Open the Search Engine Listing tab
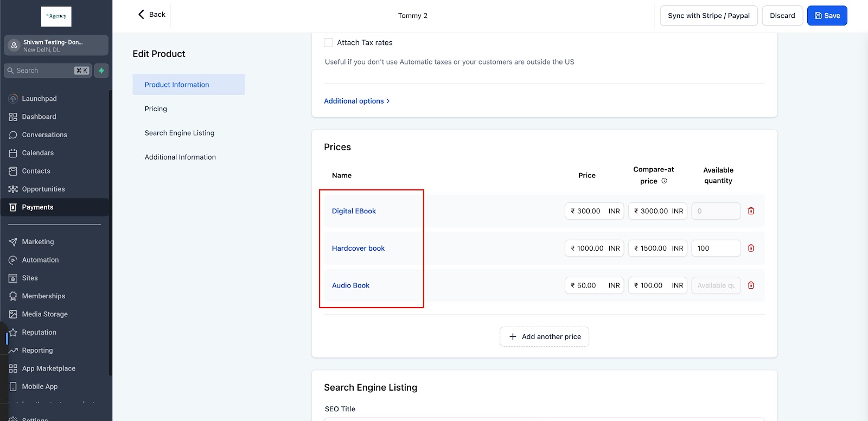868x421 pixels. (x=180, y=133)
